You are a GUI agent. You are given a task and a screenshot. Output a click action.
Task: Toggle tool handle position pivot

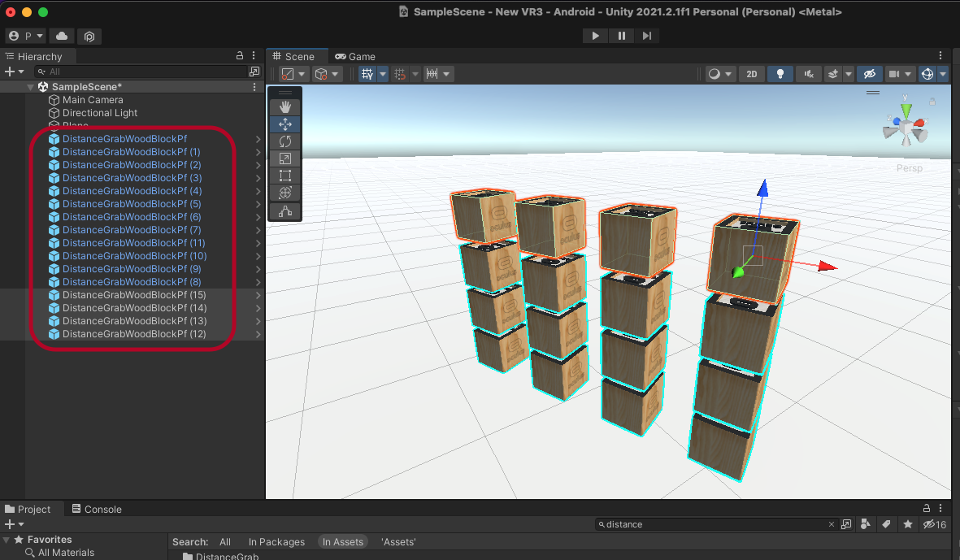point(293,74)
